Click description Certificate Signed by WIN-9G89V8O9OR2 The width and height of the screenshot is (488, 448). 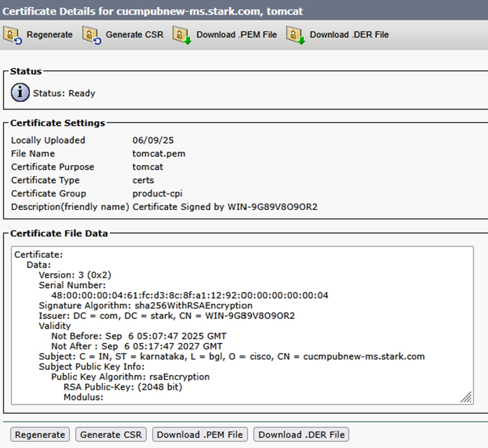(225, 207)
